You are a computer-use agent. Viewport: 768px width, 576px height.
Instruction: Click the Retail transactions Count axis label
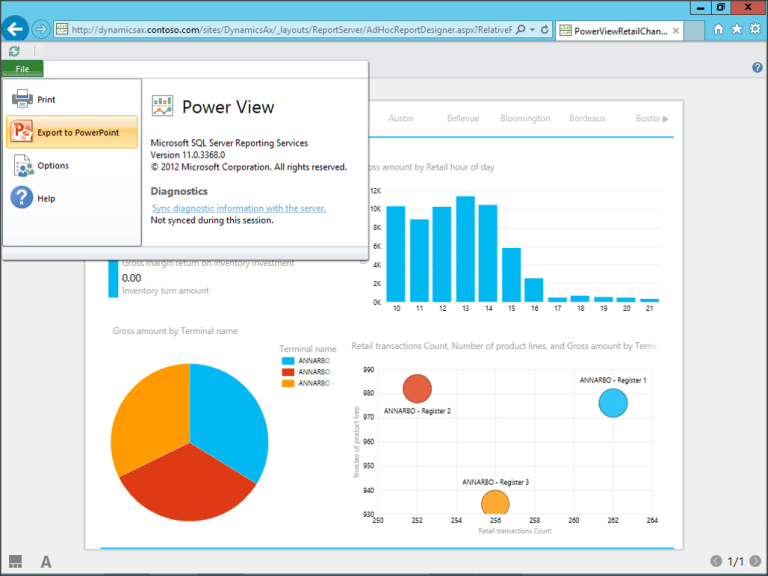[x=515, y=531]
